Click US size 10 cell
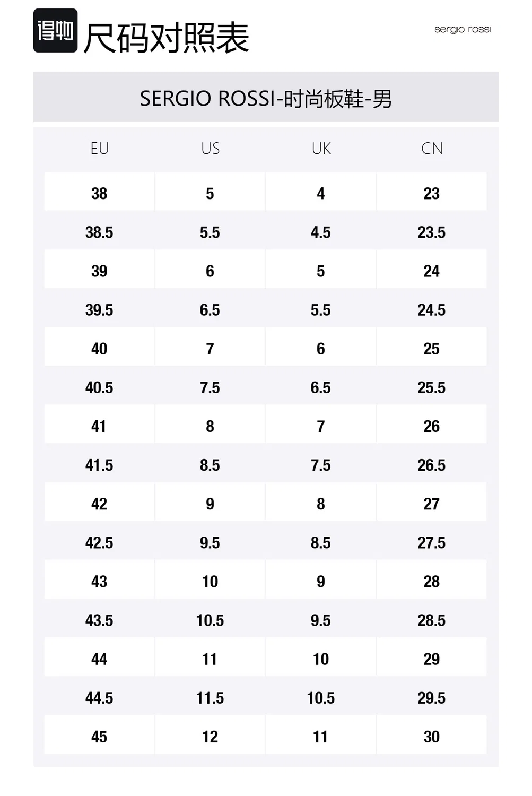This screenshot has width=532, height=796. [x=210, y=579]
